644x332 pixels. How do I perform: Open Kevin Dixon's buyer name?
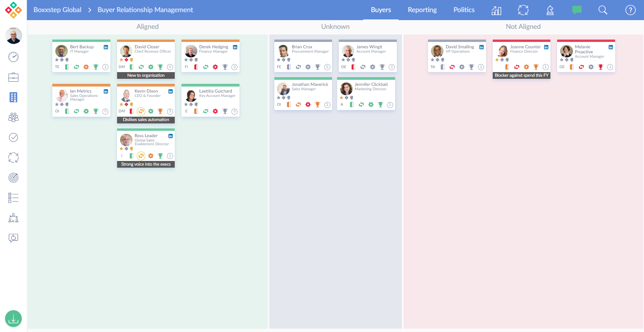(146, 91)
